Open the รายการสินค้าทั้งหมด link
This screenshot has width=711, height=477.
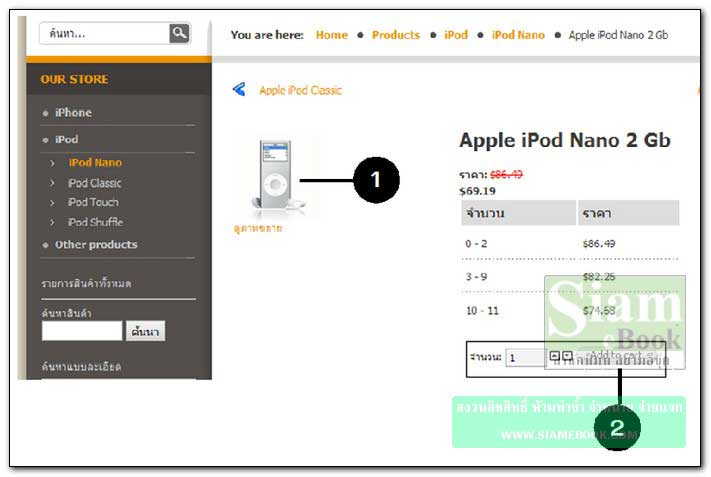coord(86,284)
